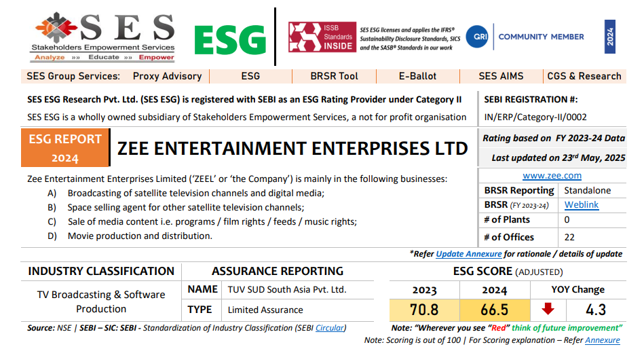Open the Update Annexure link
Image resolution: width=644 pixels, height=349 pixels.
(x=469, y=254)
